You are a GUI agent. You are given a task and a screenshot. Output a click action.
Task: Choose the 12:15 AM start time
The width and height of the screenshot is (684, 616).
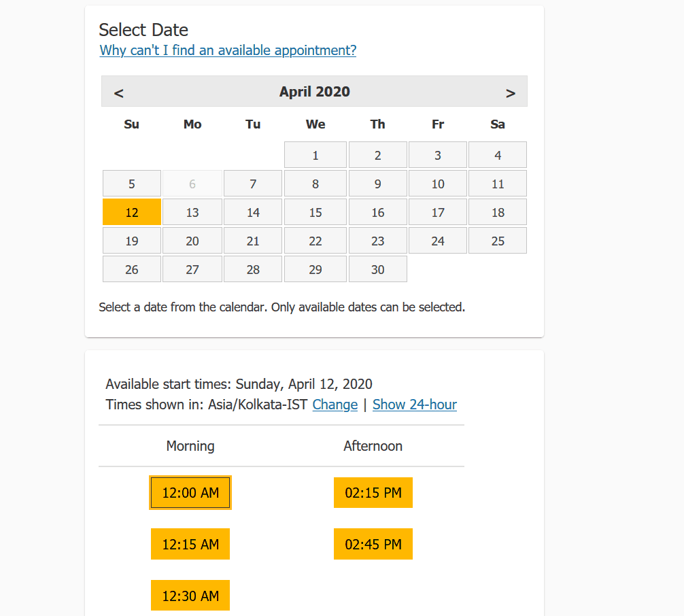[x=190, y=544]
